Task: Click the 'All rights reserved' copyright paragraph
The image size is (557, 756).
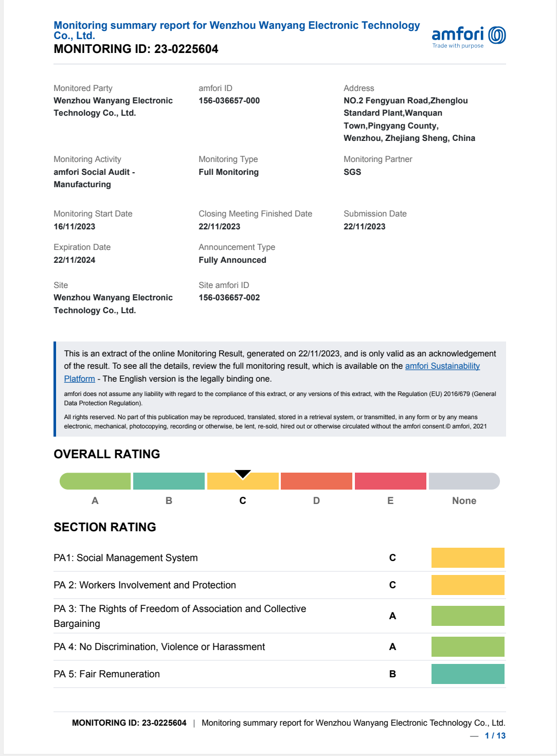Action: (275, 422)
